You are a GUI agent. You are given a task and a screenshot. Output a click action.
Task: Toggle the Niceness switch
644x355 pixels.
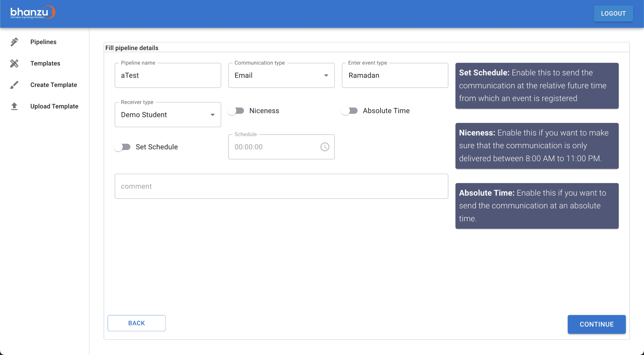coord(236,111)
